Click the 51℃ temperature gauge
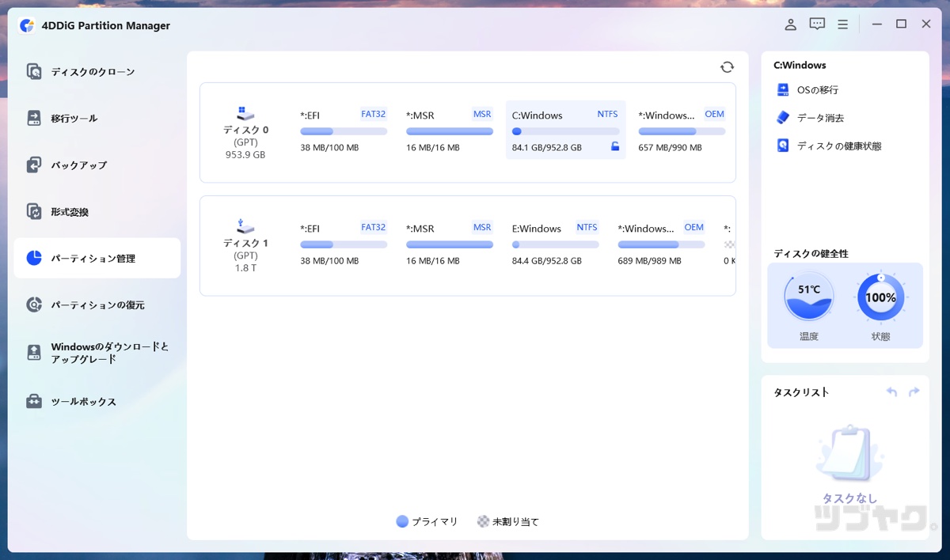This screenshot has height=560, width=950. 808,298
